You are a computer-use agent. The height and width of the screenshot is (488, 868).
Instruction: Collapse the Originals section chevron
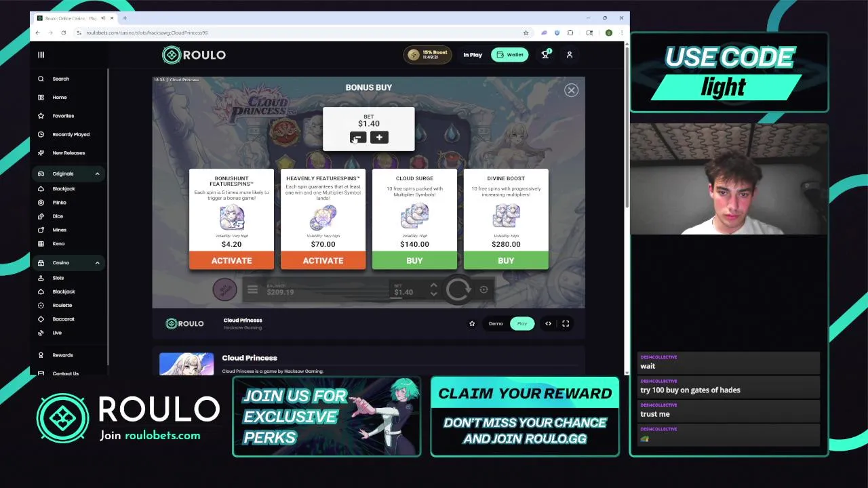(x=97, y=174)
